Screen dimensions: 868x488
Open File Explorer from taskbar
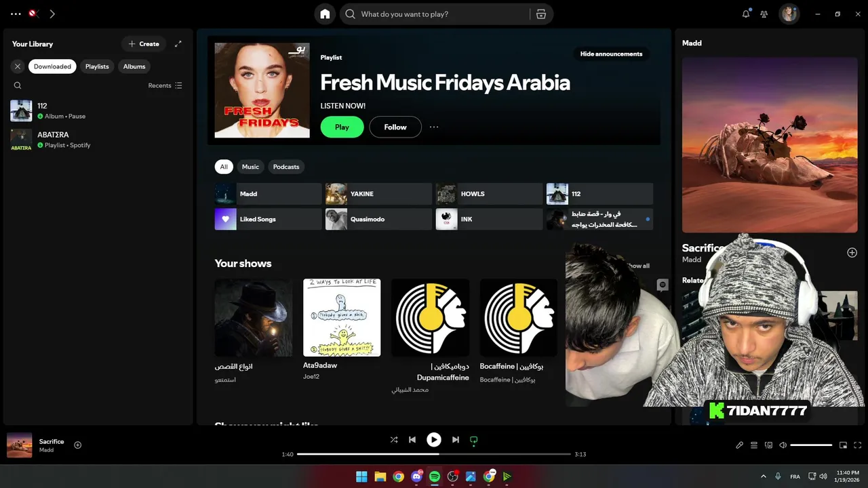pos(380,476)
